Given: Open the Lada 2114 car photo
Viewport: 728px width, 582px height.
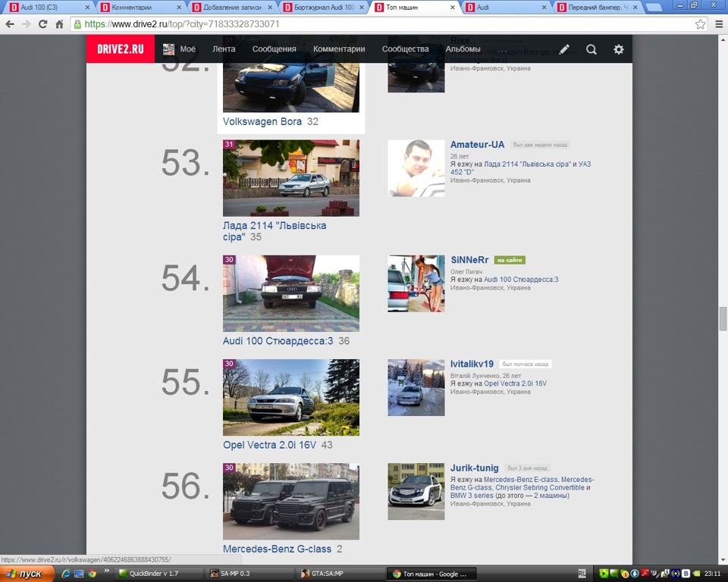Looking at the screenshot, I should (291, 178).
